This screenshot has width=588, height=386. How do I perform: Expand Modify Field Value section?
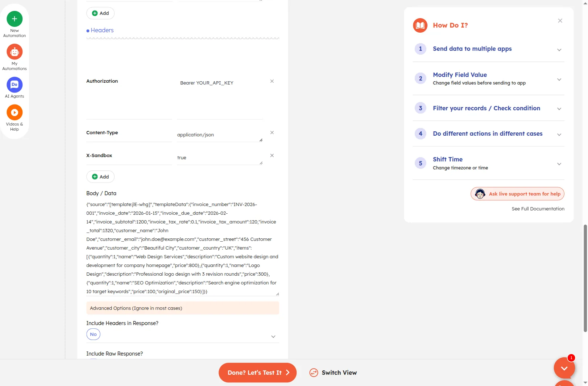(x=559, y=80)
